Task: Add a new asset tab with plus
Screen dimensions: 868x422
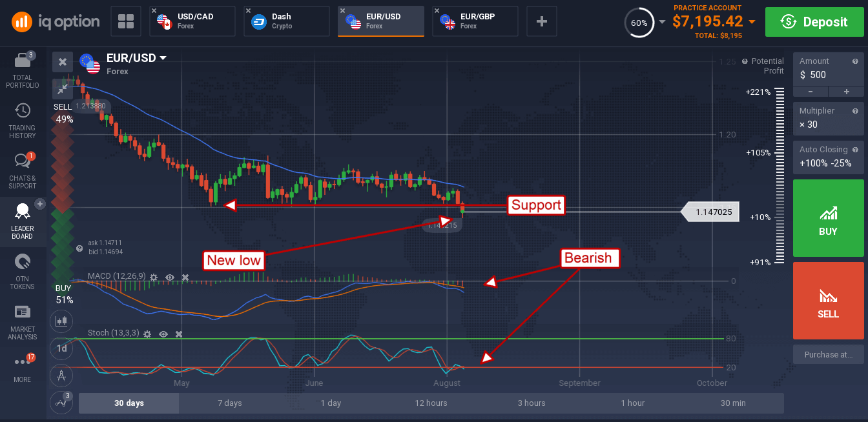Action: (x=542, y=21)
